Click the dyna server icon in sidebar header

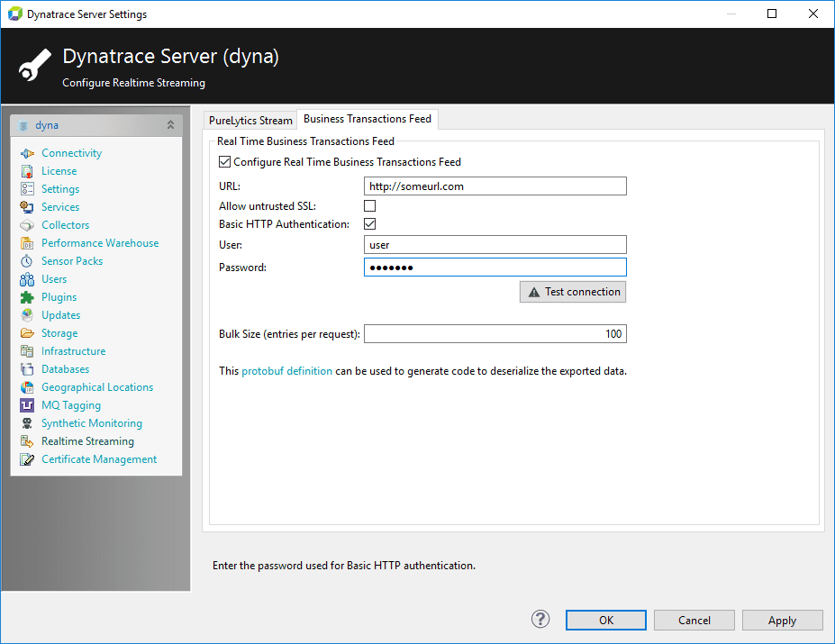coord(23,126)
